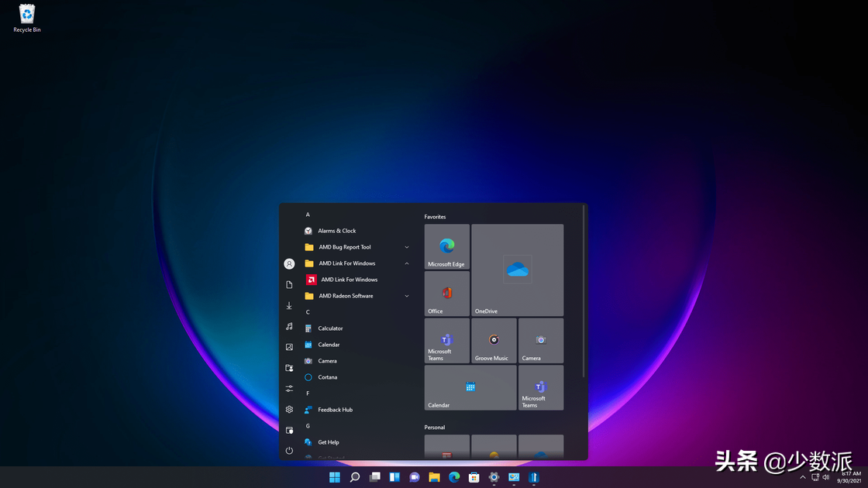This screenshot has width=868, height=488.
Task: Click the letter A section header
Action: pyautogui.click(x=308, y=214)
